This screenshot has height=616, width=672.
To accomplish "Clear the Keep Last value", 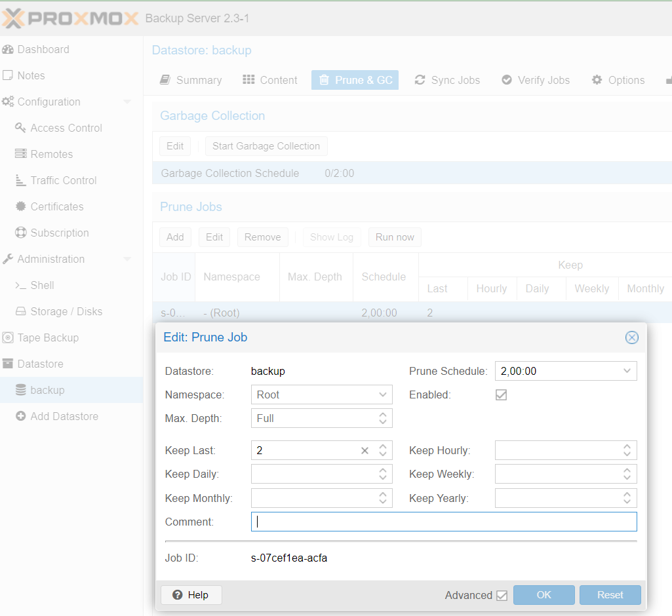I will 365,450.
